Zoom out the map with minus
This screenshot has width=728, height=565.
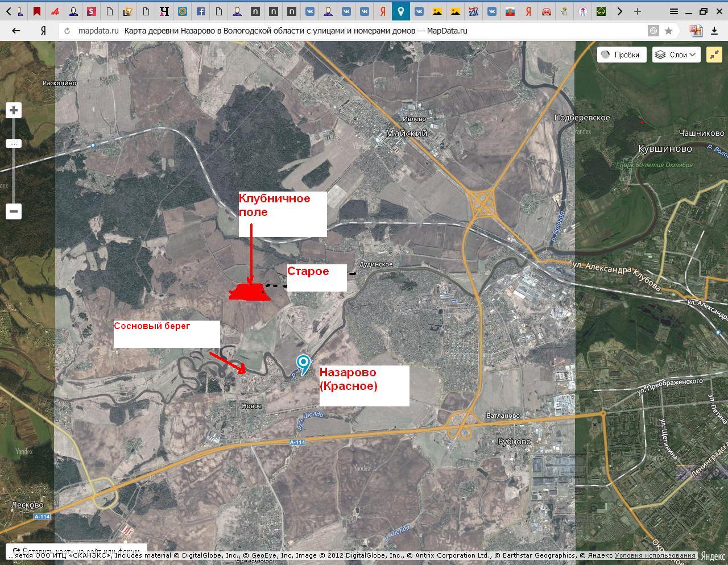14,211
